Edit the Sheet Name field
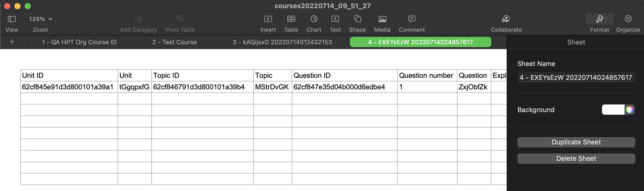The height and width of the screenshot is (191, 644). coord(576,78)
